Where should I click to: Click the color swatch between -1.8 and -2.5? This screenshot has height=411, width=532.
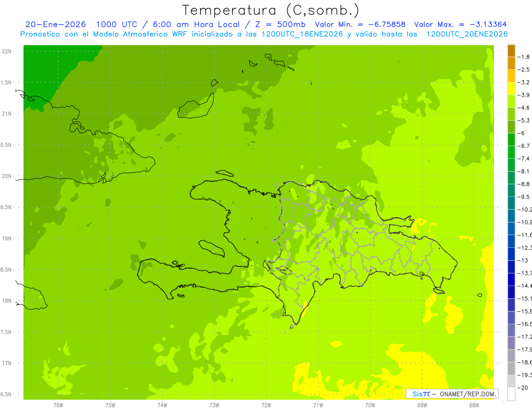coord(511,63)
